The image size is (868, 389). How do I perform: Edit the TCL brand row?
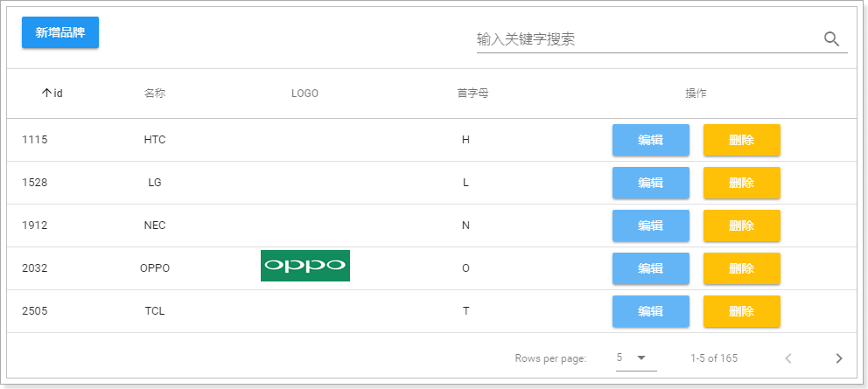tap(650, 311)
